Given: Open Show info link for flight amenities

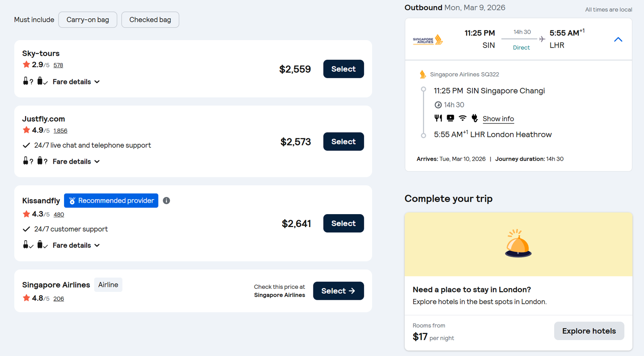Looking at the screenshot, I should (498, 119).
